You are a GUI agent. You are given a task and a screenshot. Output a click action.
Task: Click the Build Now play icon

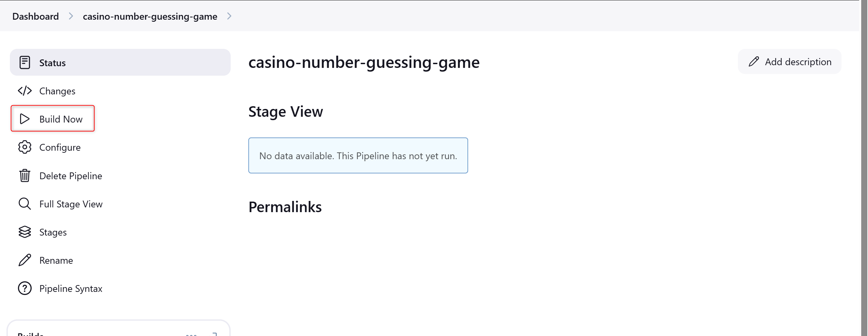[25, 119]
